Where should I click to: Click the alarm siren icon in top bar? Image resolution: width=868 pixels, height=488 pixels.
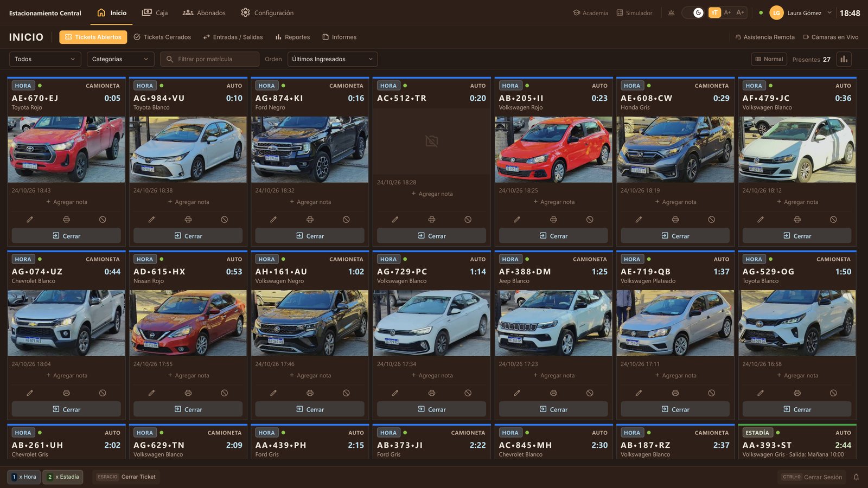[671, 12]
